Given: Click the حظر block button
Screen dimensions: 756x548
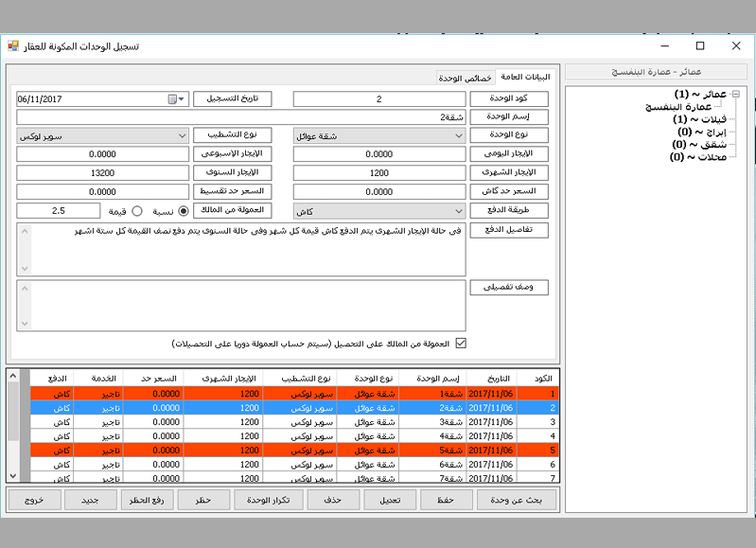Looking at the screenshot, I should click(x=203, y=500).
